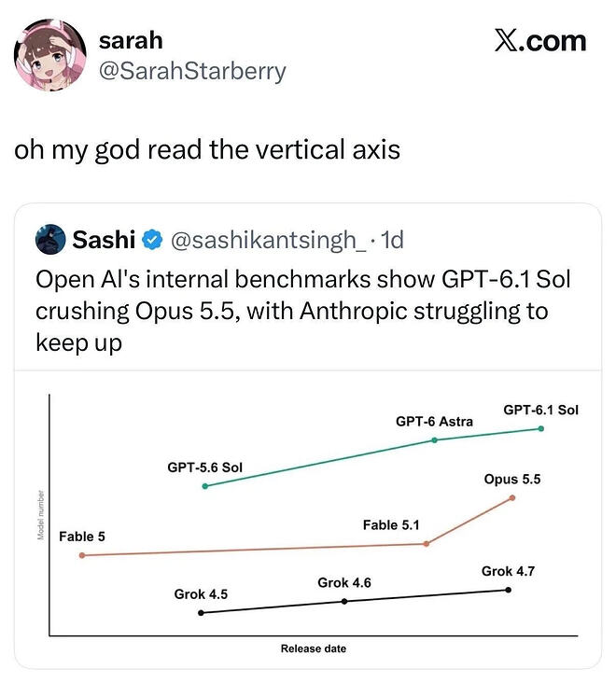The image size is (616, 697).
Task: Select the Grok 4.7 data point
Action: [509, 590]
